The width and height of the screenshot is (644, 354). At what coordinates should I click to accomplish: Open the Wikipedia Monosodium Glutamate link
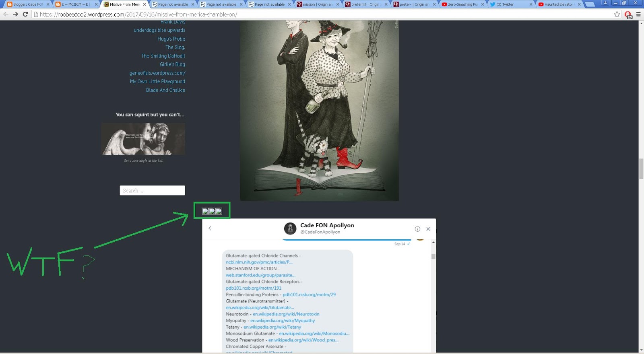[x=314, y=333]
